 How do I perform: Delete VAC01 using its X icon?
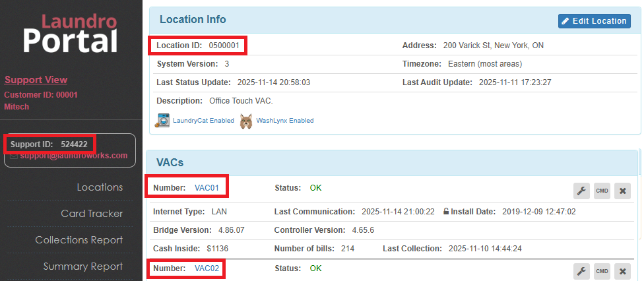(x=622, y=191)
